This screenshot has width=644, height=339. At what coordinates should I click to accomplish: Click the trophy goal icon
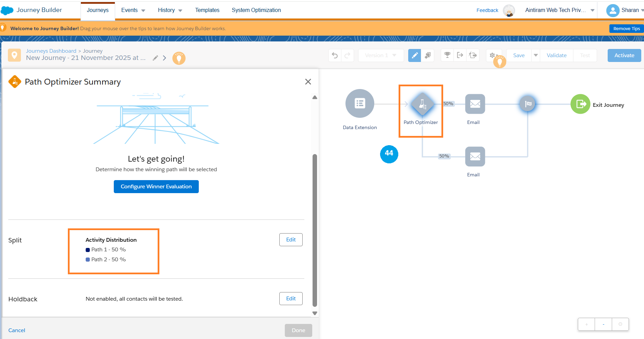click(x=447, y=55)
